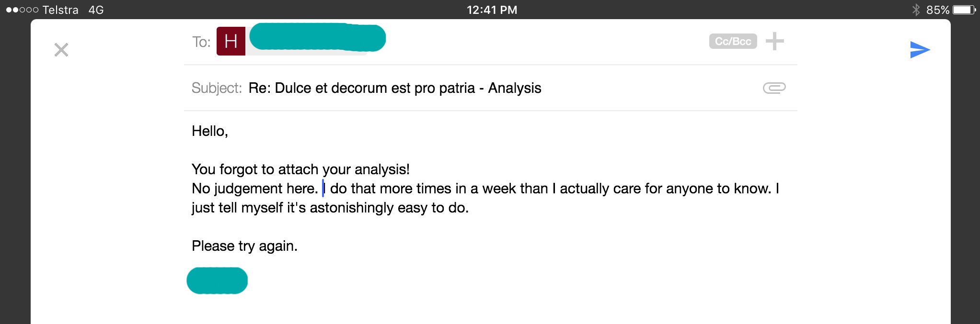The height and width of the screenshot is (324, 980).
Task: Place cursor at 'Please try again.'
Action: coord(244,246)
